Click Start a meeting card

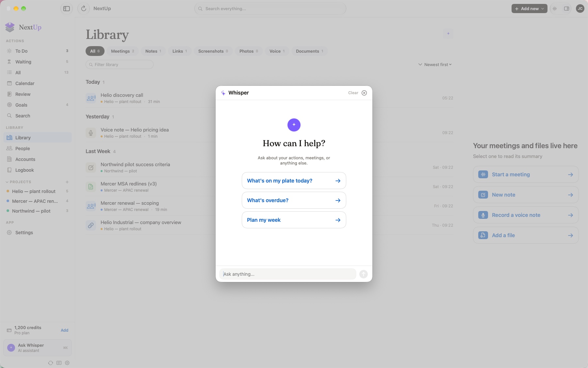pyautogui.click(x=526, y=174)
